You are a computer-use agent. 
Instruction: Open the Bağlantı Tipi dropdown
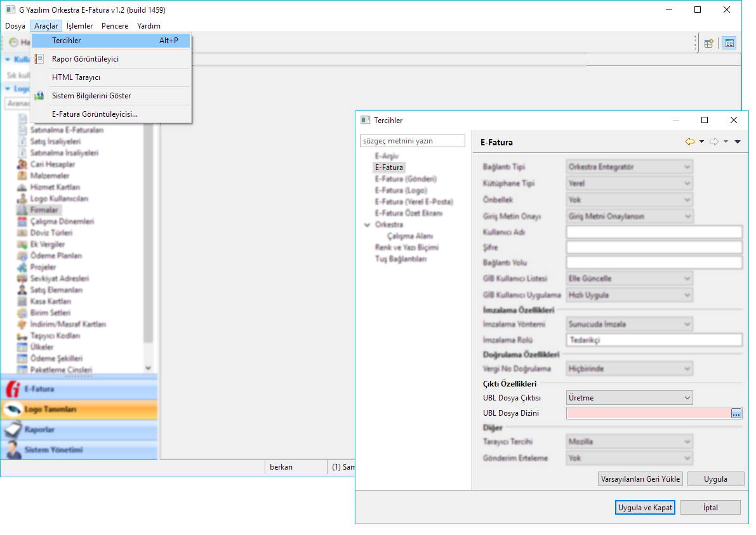tap(630, 168)
